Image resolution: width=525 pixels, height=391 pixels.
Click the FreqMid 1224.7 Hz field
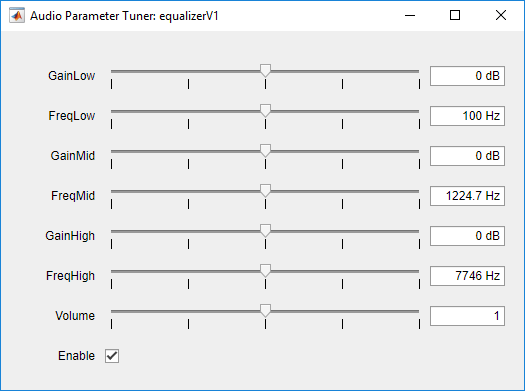(x=467, y=196)
